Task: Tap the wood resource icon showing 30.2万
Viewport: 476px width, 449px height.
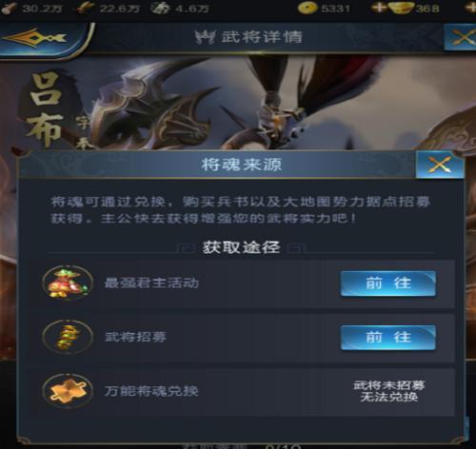Action: click(x=9, y=8)
